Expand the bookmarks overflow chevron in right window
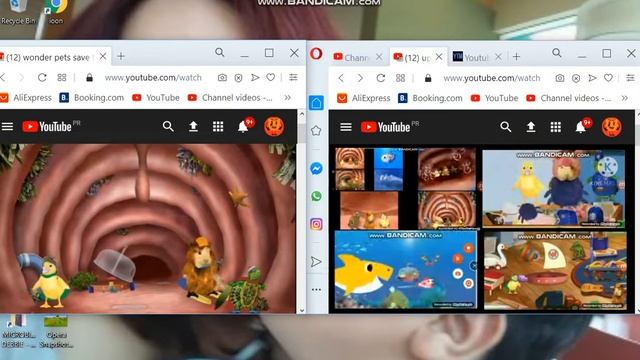 (x=625, y=98)
